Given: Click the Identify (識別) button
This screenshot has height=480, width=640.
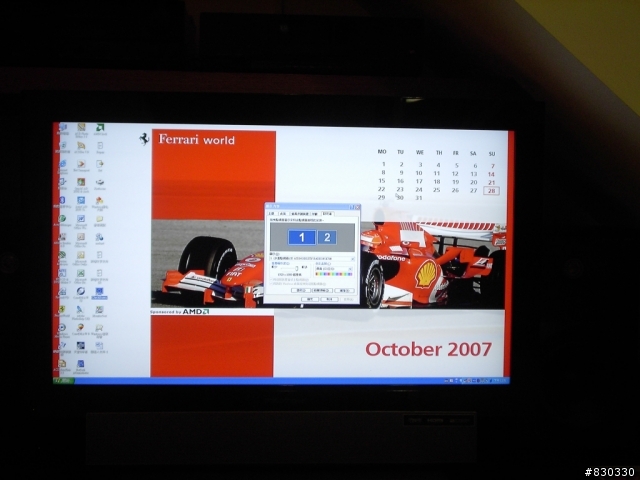Looking at the screenshot, I should tap(301, 291).
